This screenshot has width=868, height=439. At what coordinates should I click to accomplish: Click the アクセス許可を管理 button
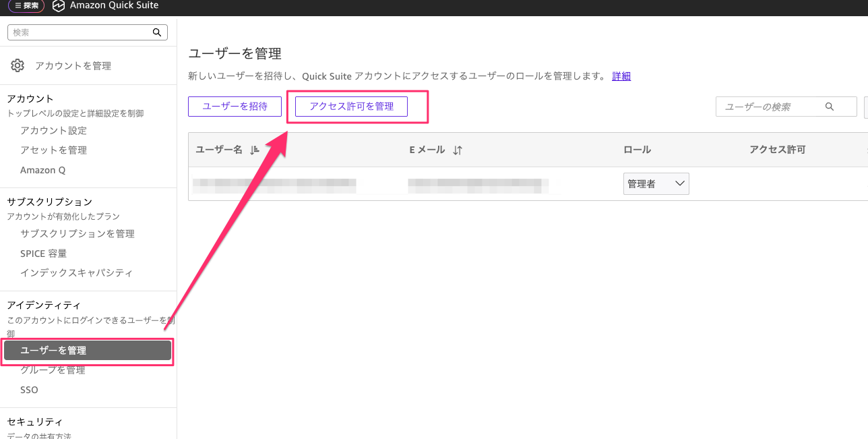pos(351,107)
